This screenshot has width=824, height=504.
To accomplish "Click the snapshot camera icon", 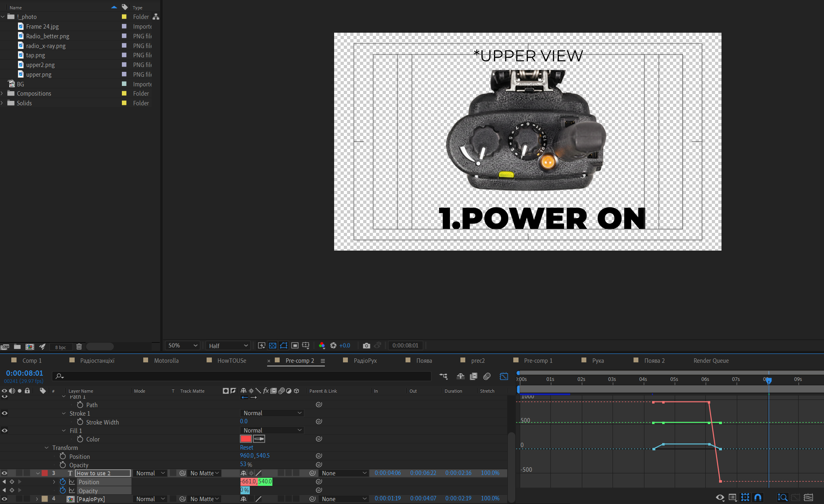I will (x=366, y=345).
